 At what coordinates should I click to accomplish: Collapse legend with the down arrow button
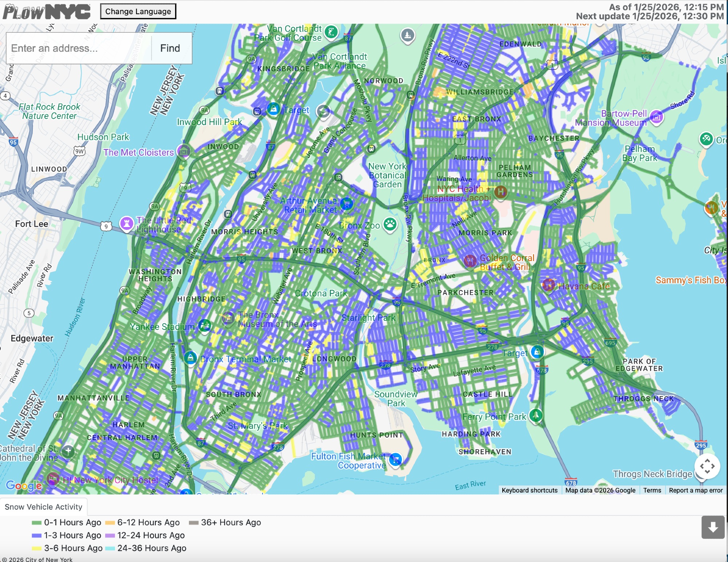coord(713,527)
